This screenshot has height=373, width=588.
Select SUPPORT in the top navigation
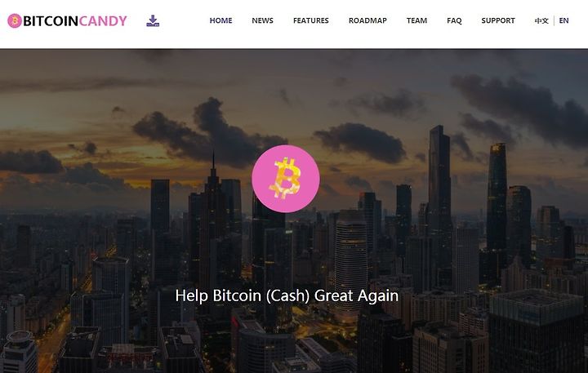pyautogui.click(x=498, y=20)
